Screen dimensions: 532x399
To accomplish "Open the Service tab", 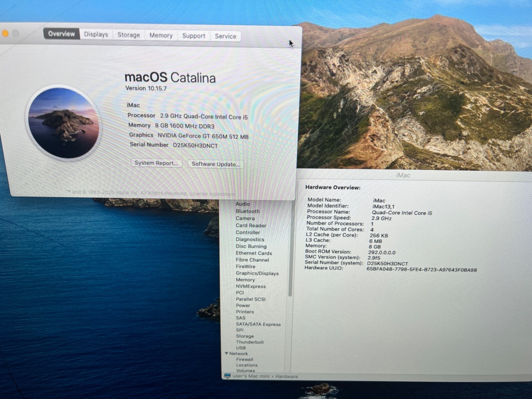I will coord(225,36).
